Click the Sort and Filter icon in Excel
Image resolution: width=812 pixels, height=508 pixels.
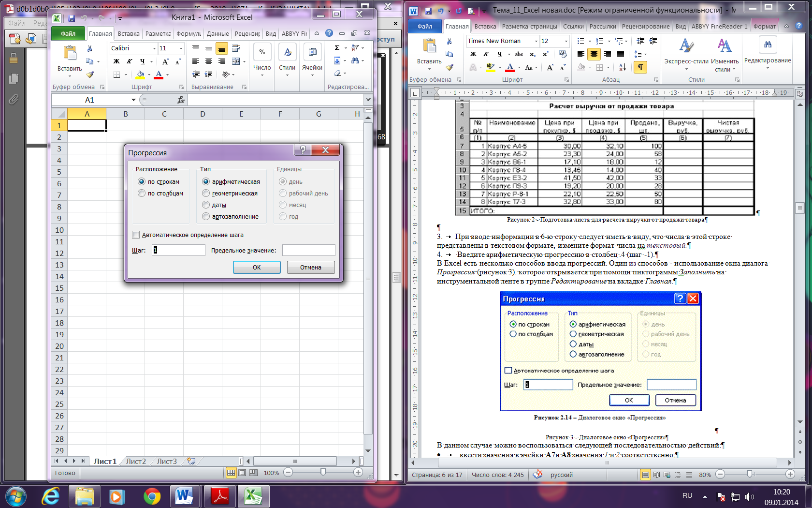click(x=355, y=48)
